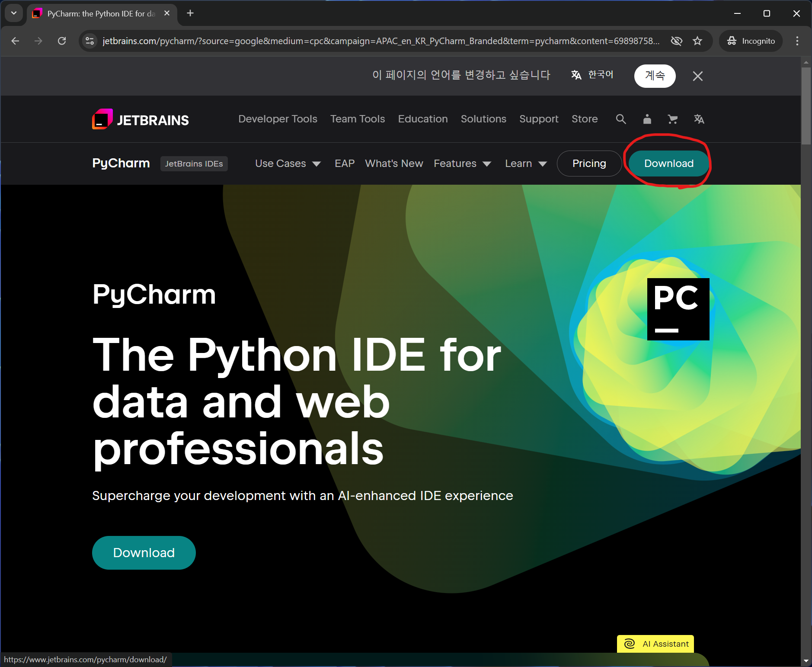Viewport: 812px width, 667px height.
Task: Expand the Features dropdown
Action: click(x=462, y=164)
